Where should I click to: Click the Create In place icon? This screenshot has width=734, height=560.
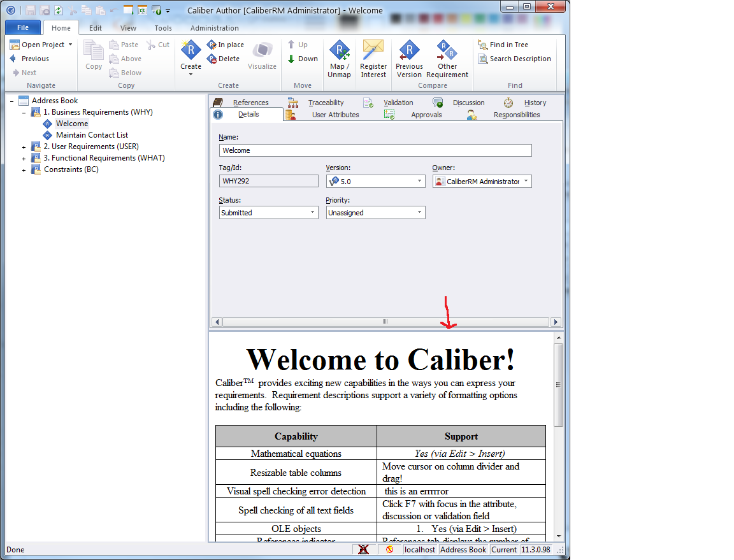(212, 45)
